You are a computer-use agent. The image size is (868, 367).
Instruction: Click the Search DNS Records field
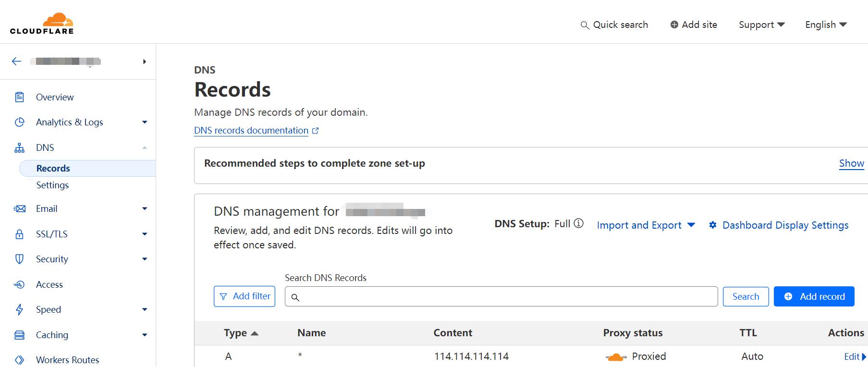[x=501, y=296]
